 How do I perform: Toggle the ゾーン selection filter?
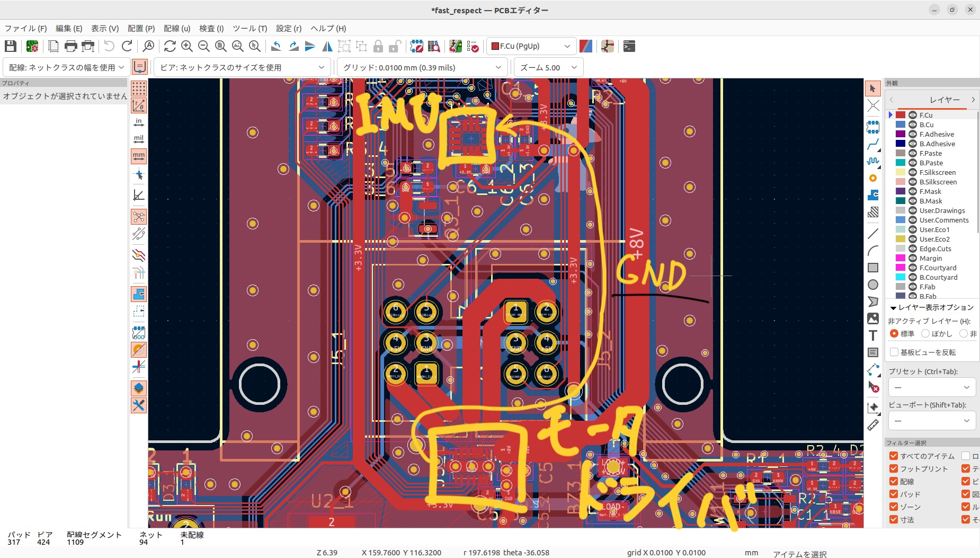(894, 507)
